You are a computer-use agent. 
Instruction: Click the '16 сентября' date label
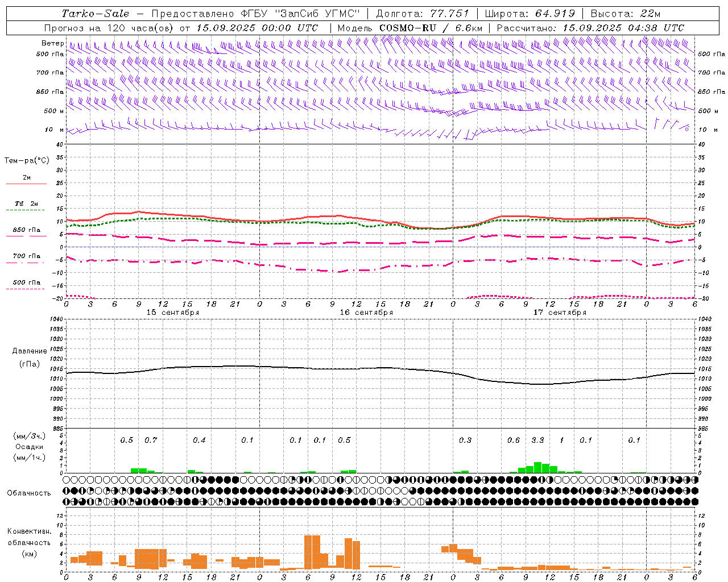(366, 312)
